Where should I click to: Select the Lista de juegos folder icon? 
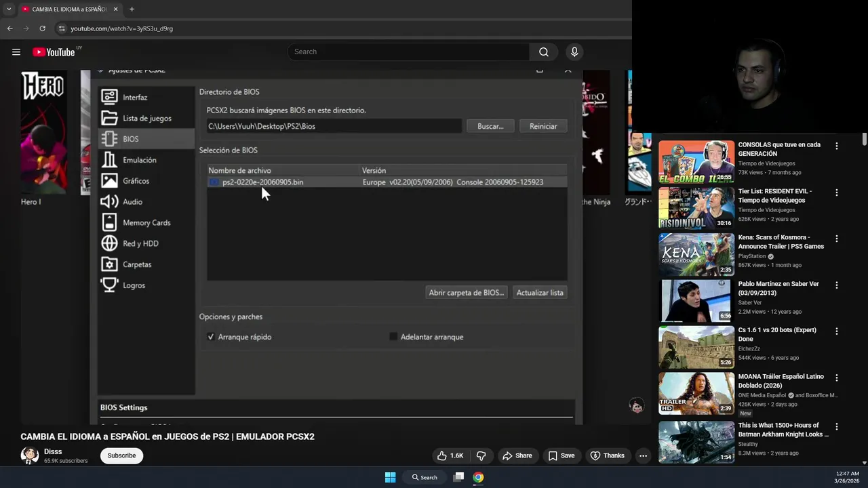[109, 118]
